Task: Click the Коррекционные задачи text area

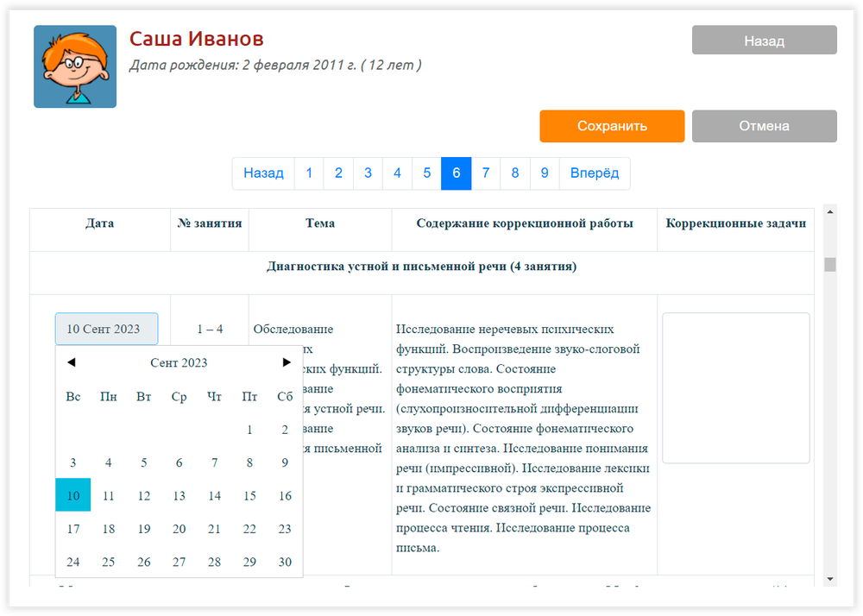Action: coord(735,388)
